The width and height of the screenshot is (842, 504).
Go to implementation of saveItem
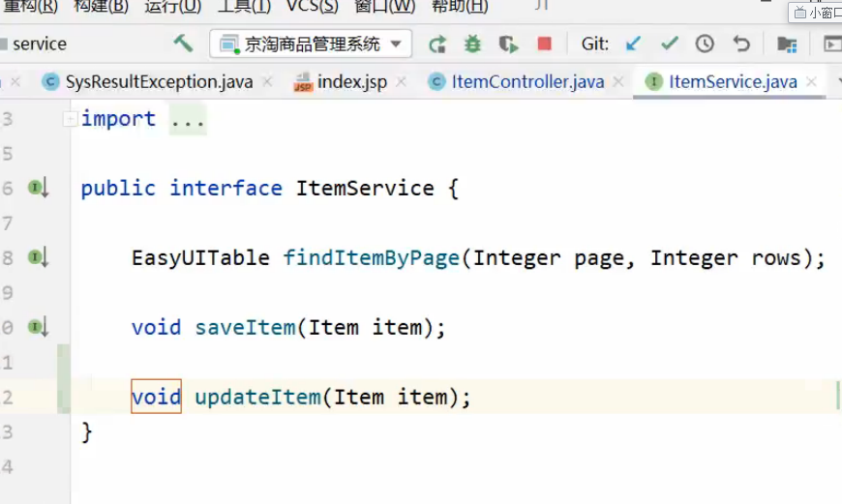pyautogui.click(x=39, y=327)
